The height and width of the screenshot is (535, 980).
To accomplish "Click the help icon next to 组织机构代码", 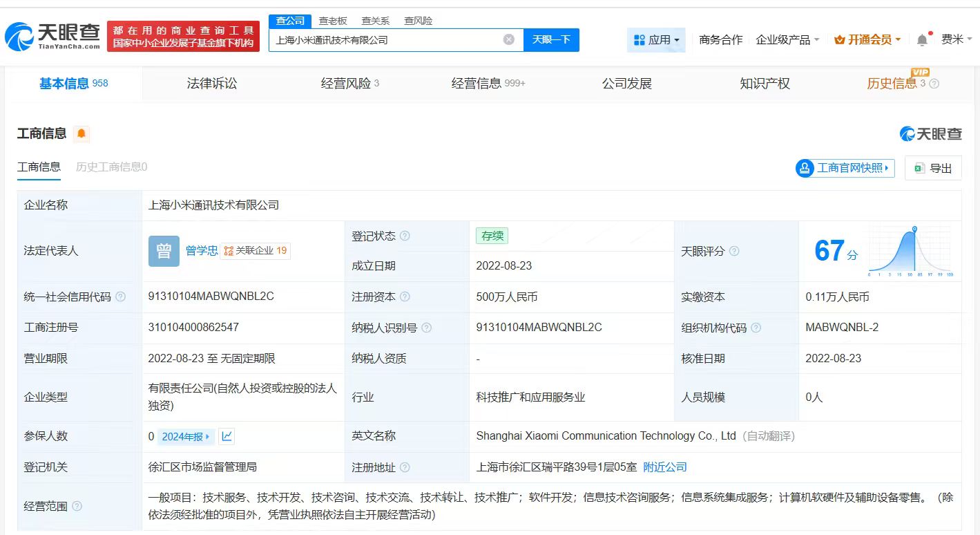I will [x=756, y=328].
